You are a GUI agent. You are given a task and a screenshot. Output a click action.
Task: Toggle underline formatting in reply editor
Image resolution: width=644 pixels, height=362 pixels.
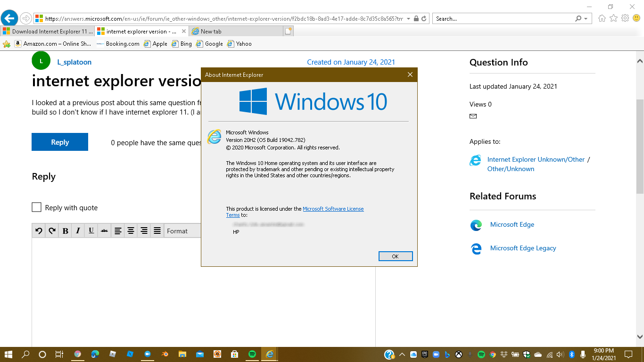91,231
